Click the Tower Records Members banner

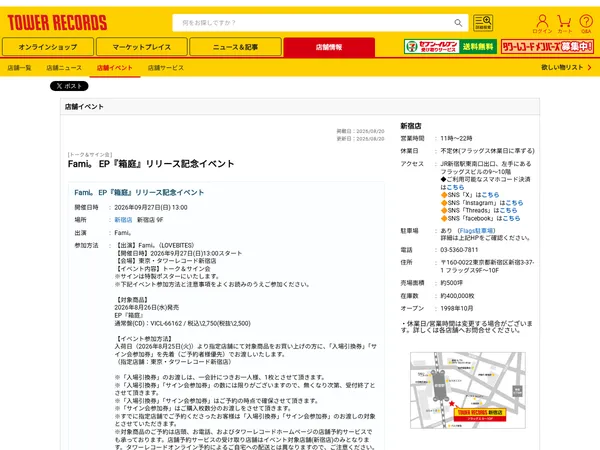point(547,47)
